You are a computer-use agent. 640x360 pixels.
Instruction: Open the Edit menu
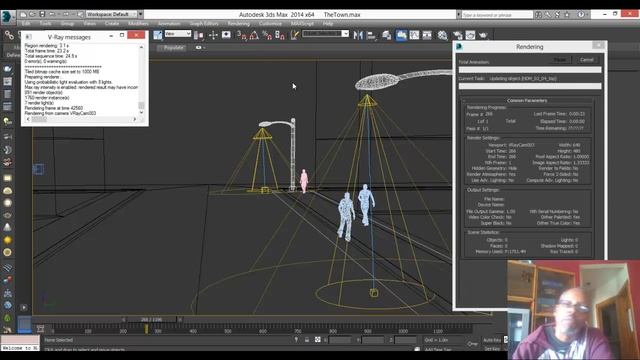click(26, 24)
